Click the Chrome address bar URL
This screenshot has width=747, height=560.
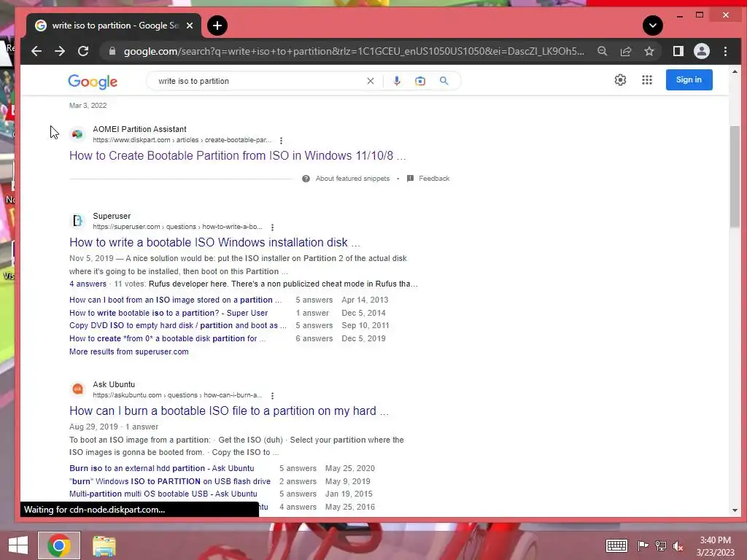[x=354, y=52]
